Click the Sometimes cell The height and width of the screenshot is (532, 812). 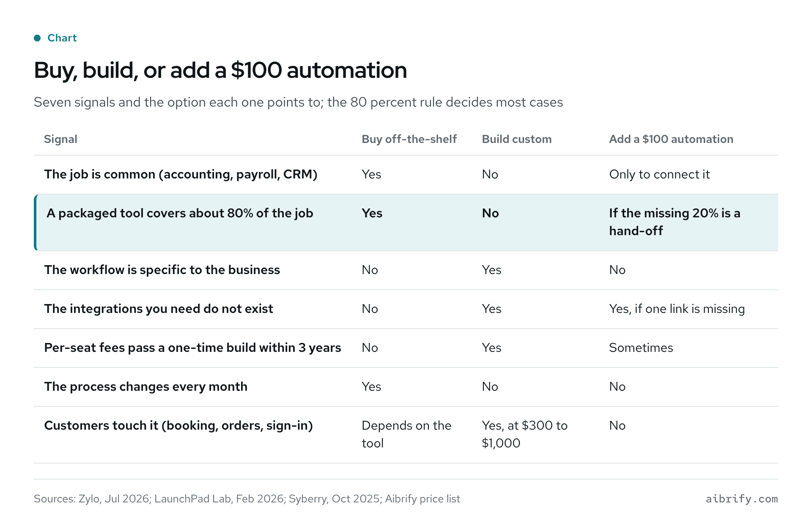point(641,348)
